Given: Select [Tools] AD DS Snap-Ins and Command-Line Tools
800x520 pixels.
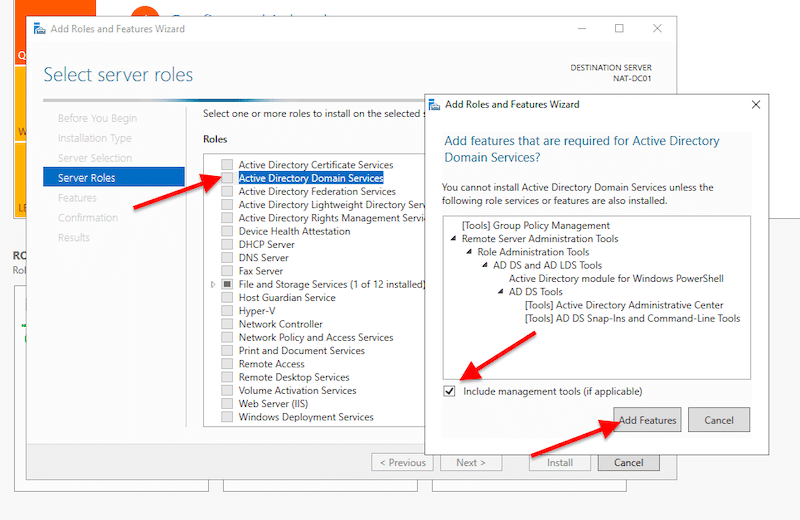Looking at the screenshot, I should (632, 318).
